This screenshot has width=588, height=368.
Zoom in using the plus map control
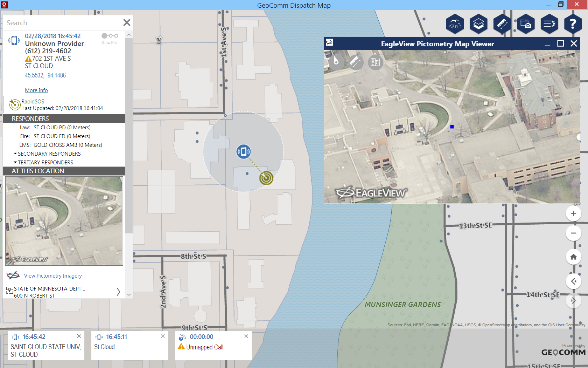pos(573,213)
